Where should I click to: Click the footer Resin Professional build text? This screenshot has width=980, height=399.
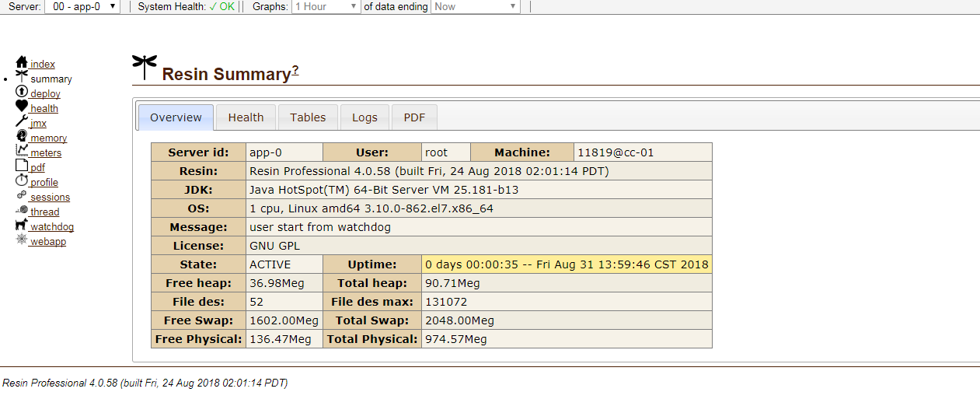click(x=145, y=383)
